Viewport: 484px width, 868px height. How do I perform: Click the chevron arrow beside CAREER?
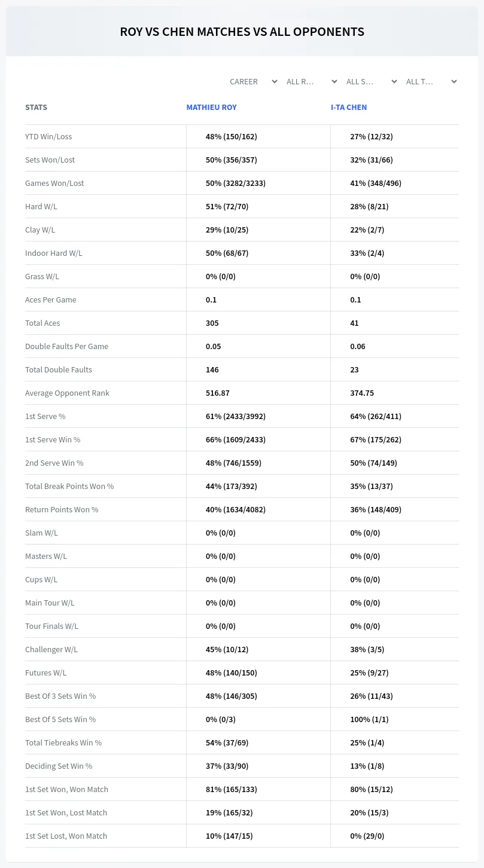(x=275, y=81)
